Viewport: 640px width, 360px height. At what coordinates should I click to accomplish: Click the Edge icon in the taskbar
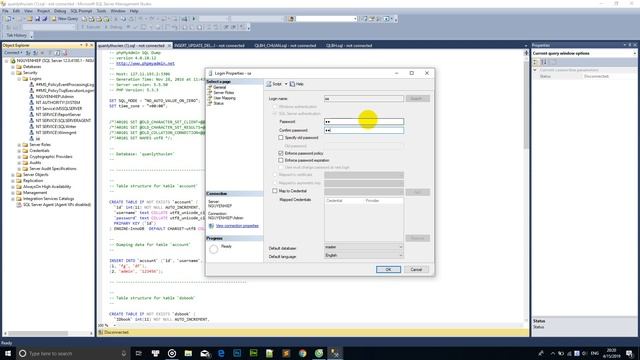(x=221, y=353)
